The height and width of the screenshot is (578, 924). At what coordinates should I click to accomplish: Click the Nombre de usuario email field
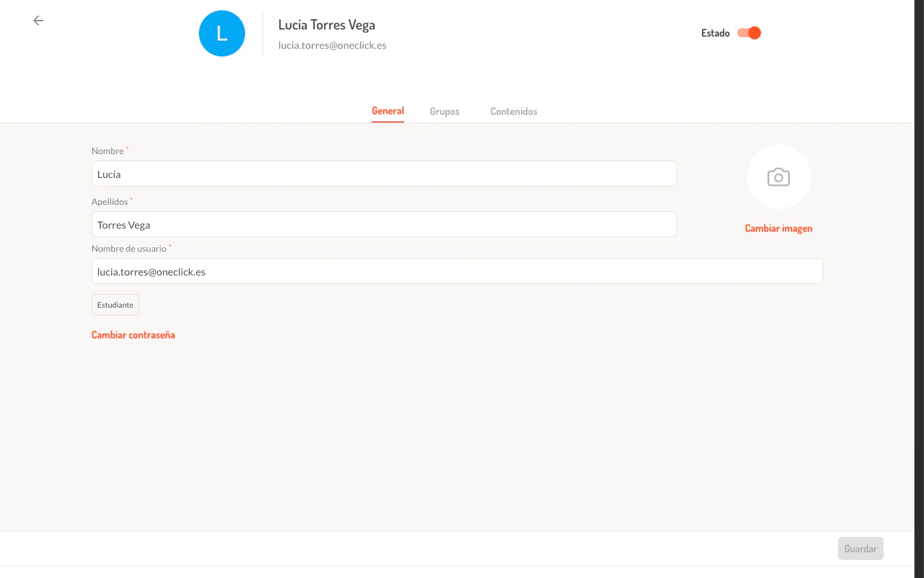tap(457, 271)
